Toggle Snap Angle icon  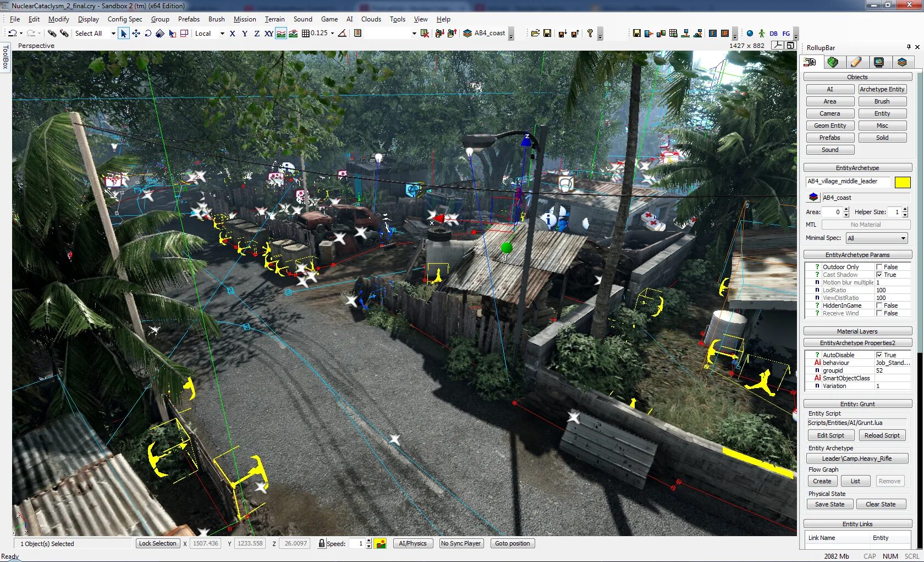[342, 34]
